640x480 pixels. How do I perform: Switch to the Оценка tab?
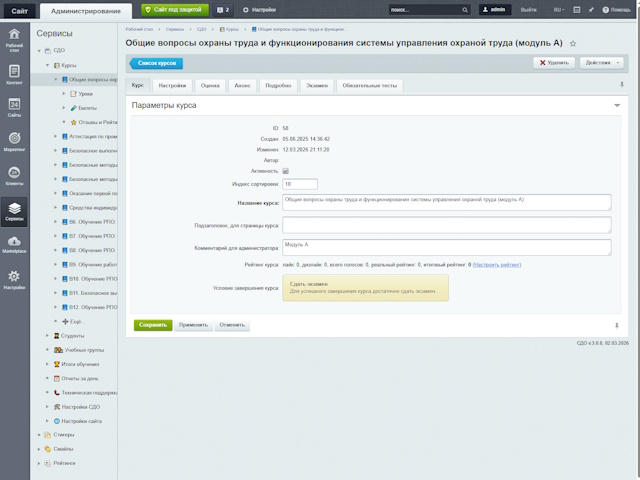click(210, 86)
